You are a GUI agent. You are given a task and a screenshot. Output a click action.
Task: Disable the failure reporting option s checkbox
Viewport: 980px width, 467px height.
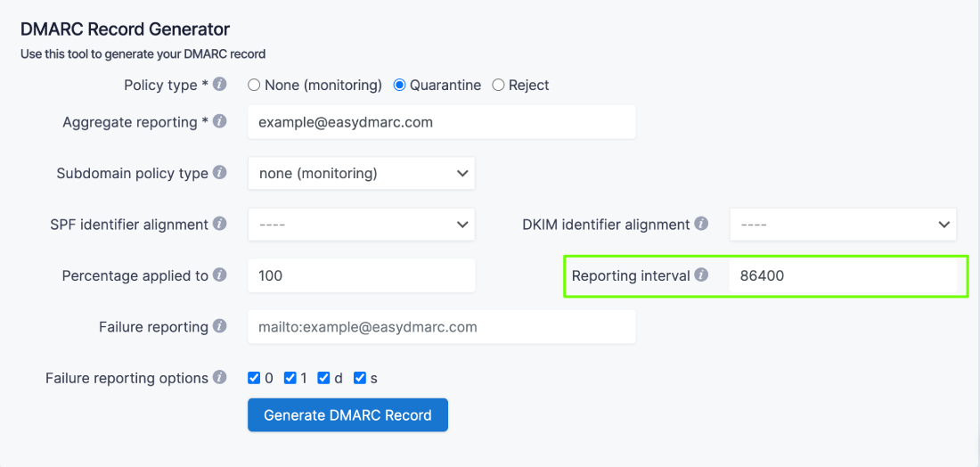coord(360,378)
